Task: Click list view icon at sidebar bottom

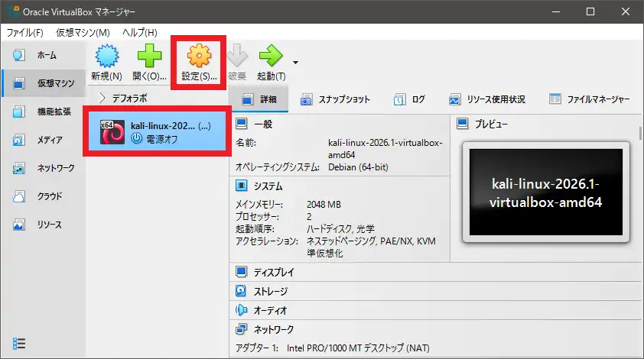Action: 19,344
